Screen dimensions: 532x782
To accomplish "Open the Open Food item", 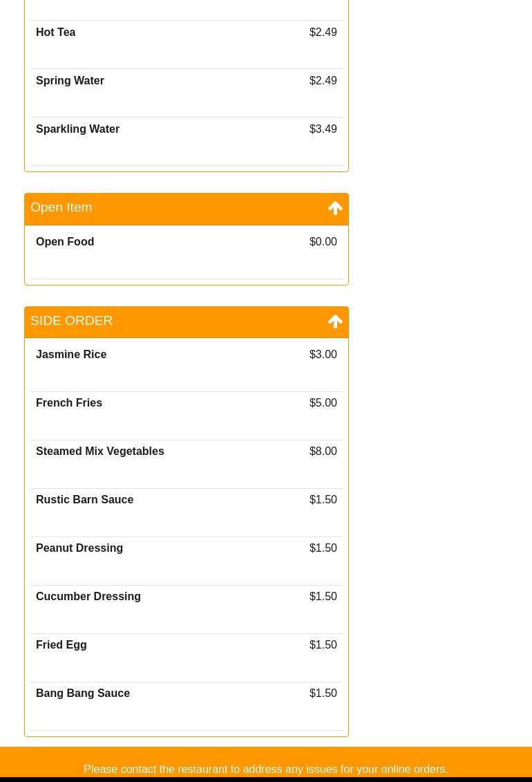I will point(187,252).
